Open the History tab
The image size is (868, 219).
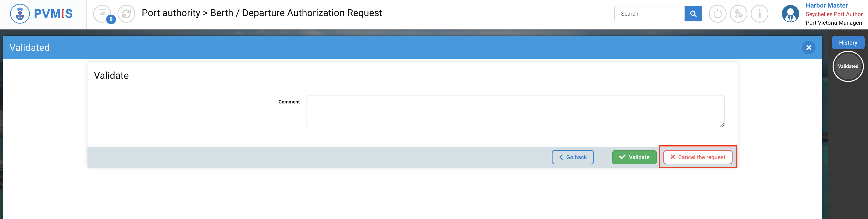[848, 43]
